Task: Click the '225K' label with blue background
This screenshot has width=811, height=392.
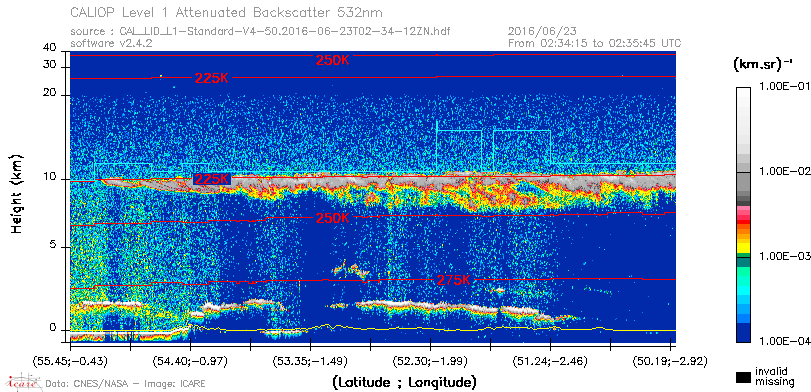Action: coord(212,179)
